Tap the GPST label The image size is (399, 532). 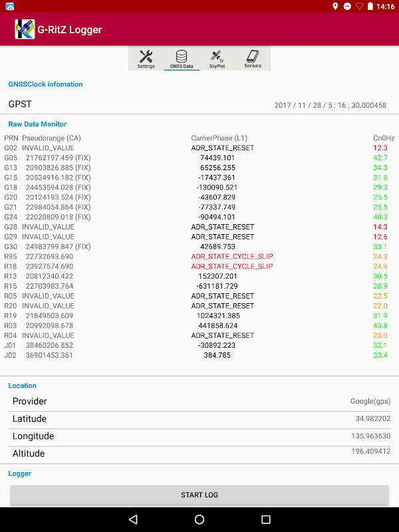click(x=20, y=104)
